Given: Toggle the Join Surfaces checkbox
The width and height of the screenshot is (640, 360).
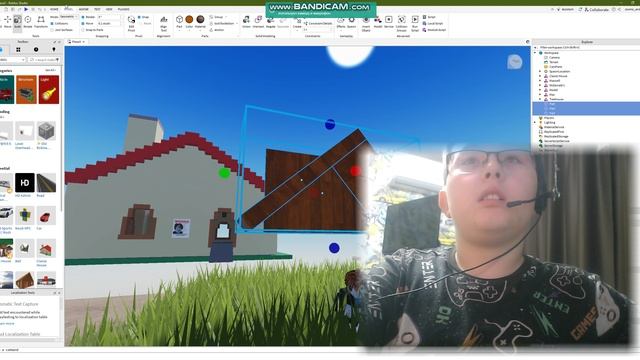Looking at the screenshot, I should click(62, 30).
